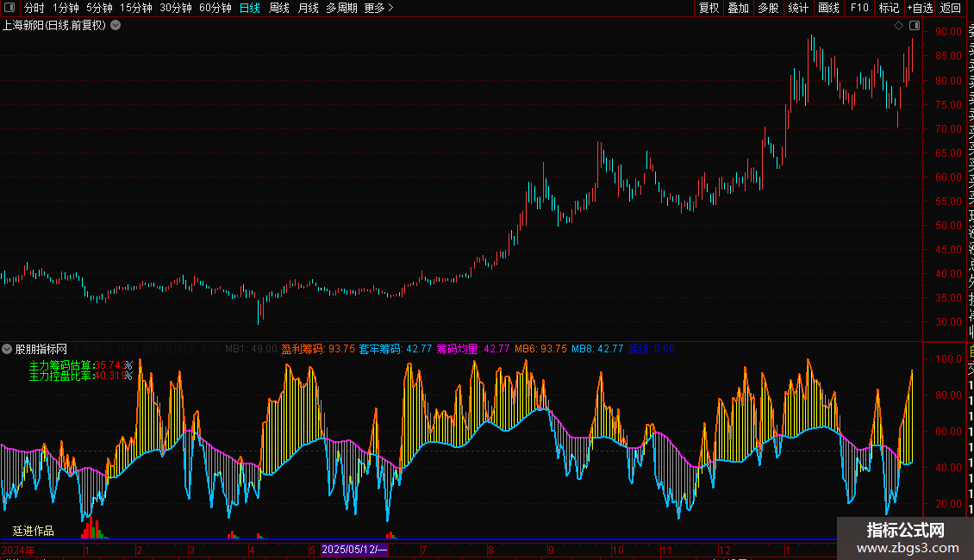Select the 日线 daily chart tab

[x=250, y=8]
